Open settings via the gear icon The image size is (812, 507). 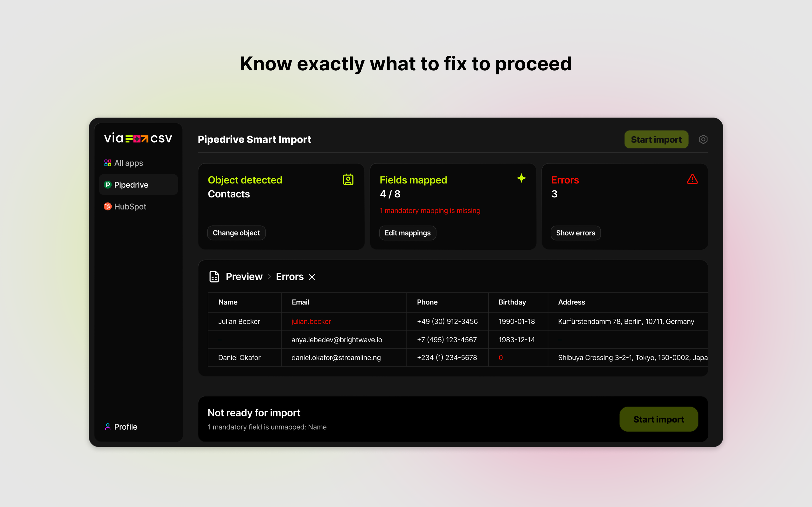point(703,139)
